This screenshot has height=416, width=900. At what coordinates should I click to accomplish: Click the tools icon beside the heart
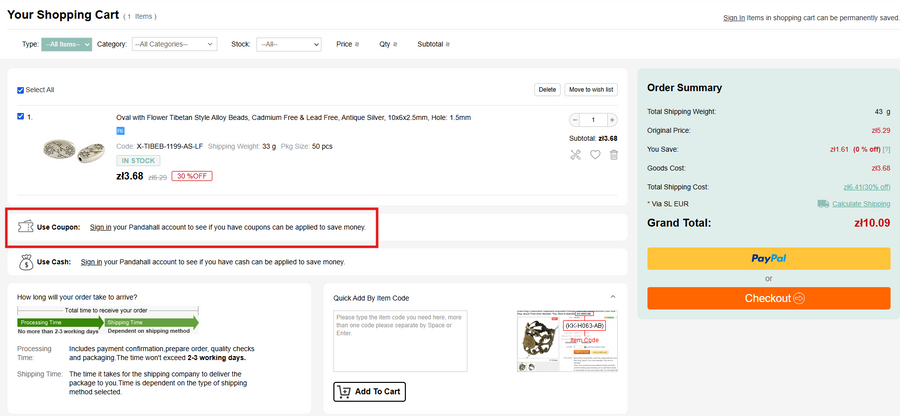(575, 155)
